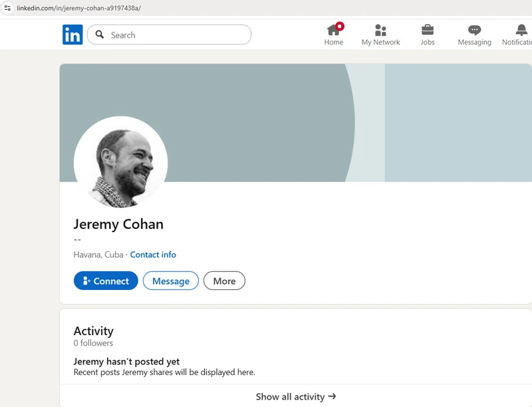Click the magnifier icon in the search box
Image resolution: width=532 pixels, height=407 pixels.
(x=100, y=35)
